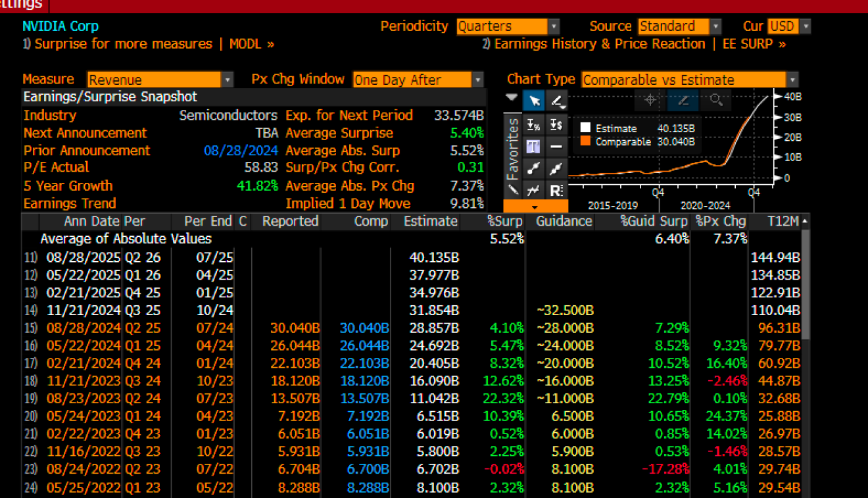Click the orange Comparable legend swatch

[585, 142]
